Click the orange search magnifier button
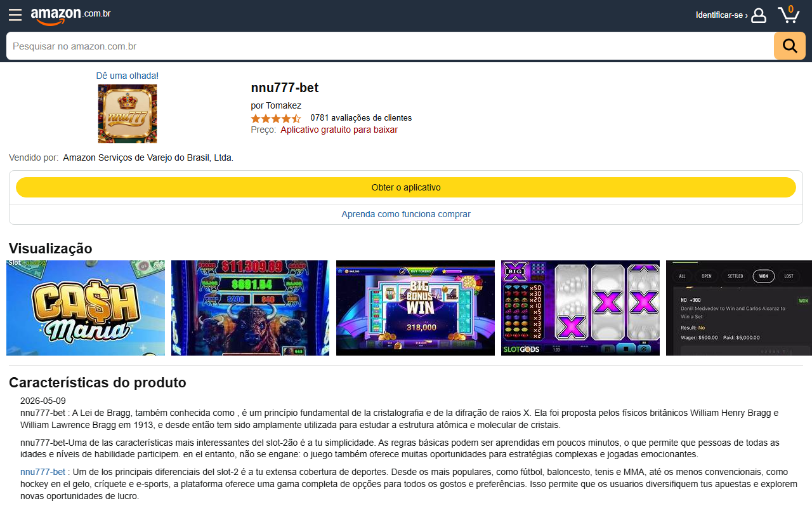This screenshot has height=508, width=812. pos(790,46)
